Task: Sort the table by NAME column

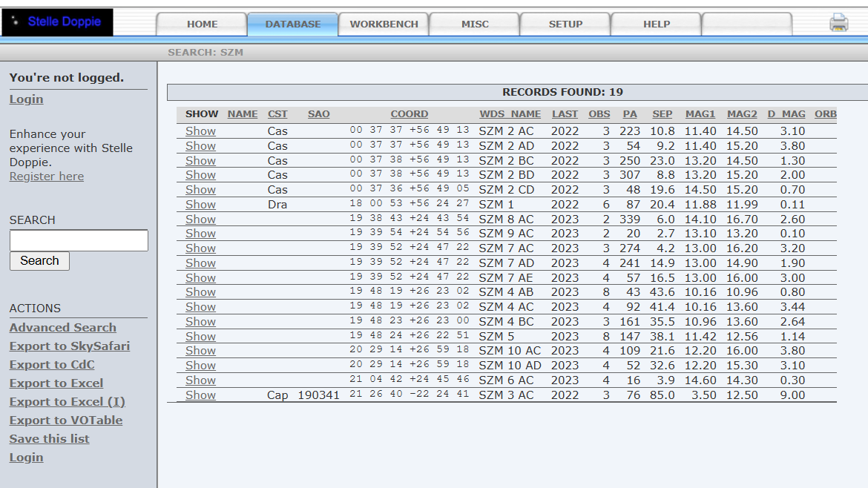Action: 243,114
